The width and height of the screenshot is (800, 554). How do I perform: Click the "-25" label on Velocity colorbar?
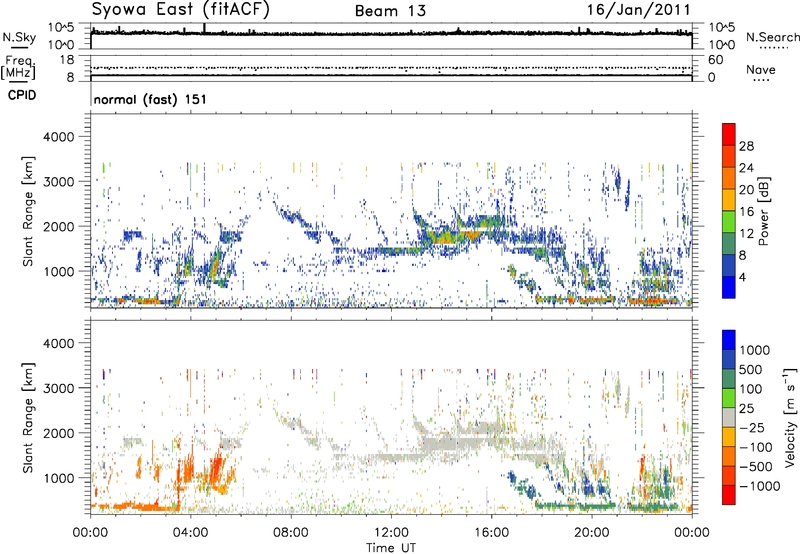click(x=752, y=427)
